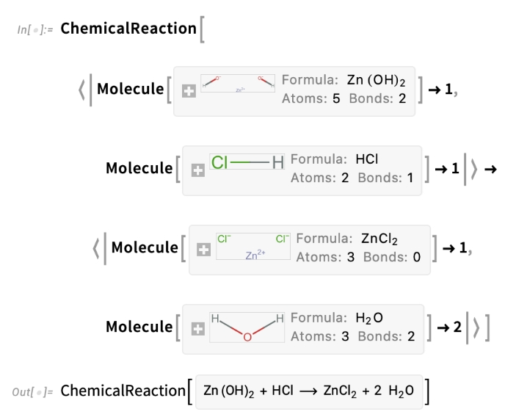
Task: Select the Formula: H2O text
Action: click(x=337, y=318)
